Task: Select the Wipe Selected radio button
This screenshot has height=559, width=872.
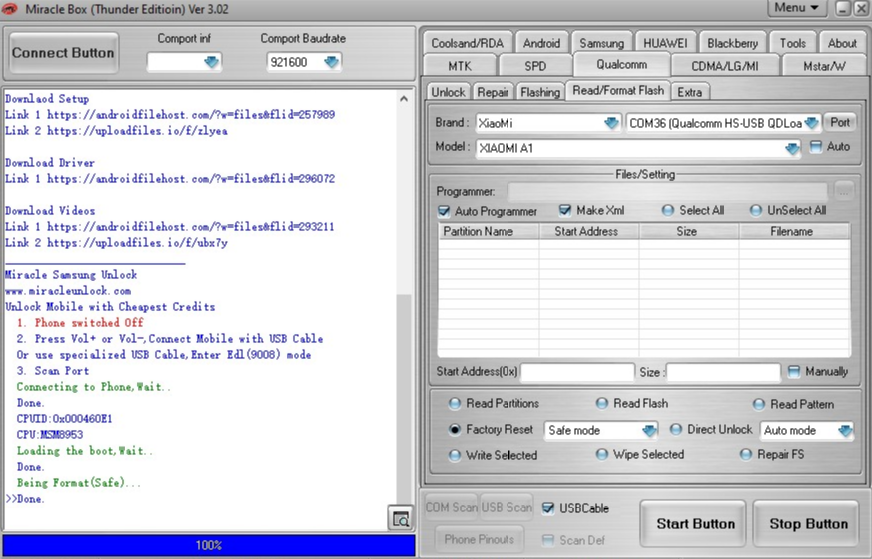Action: [602, 454]
